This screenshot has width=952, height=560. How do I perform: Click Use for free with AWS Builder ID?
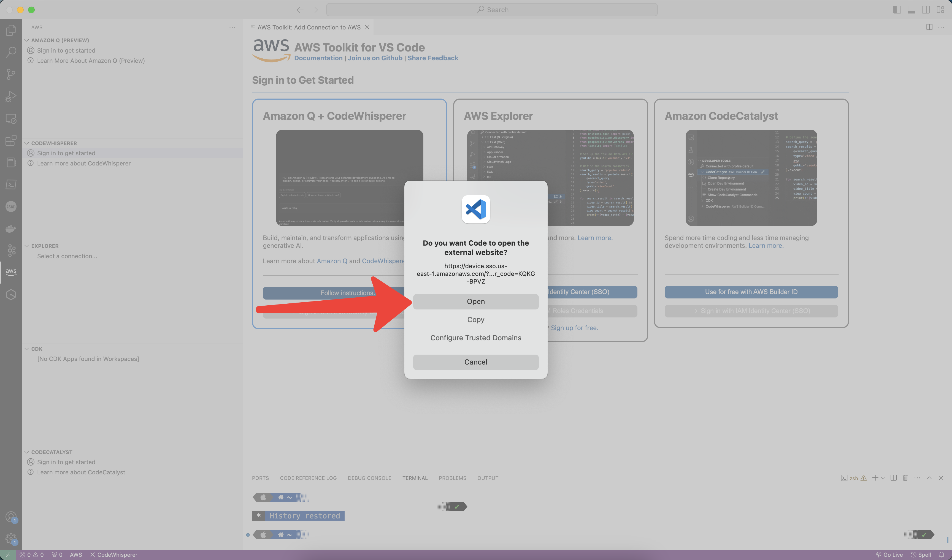(751, 292)
